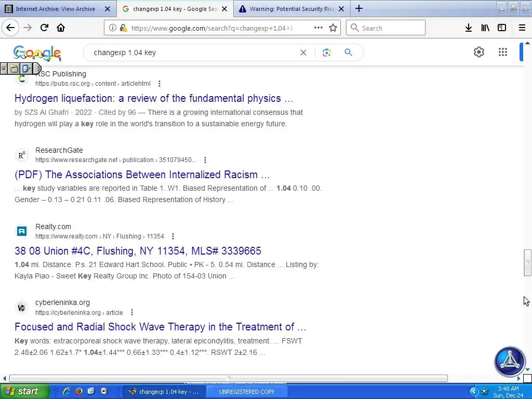Open the Google apps grid

point(502,52)
